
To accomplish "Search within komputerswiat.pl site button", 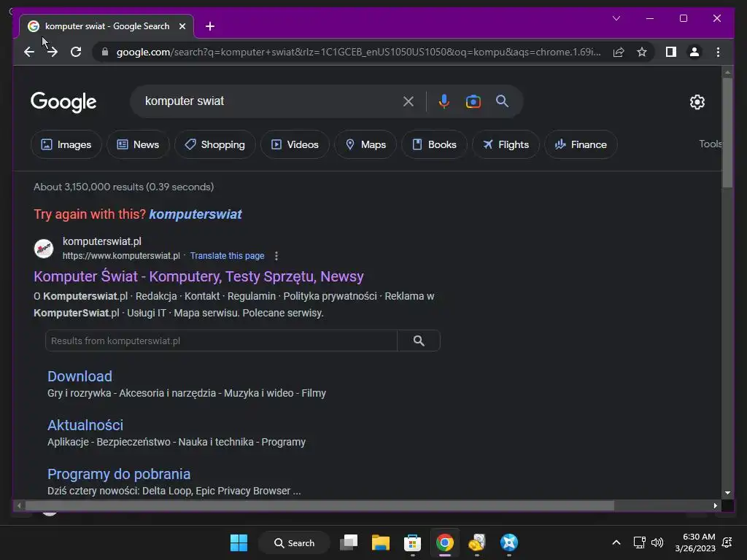I will 419,341.
